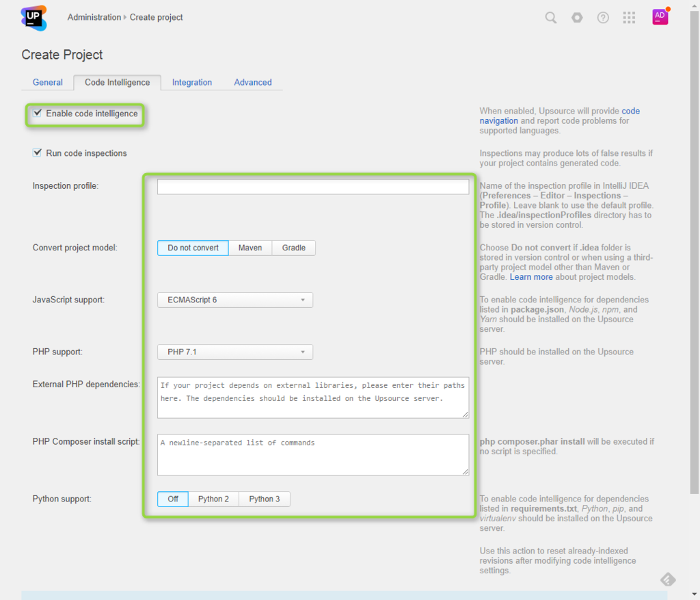Follow Learn more about project models link

531,277
